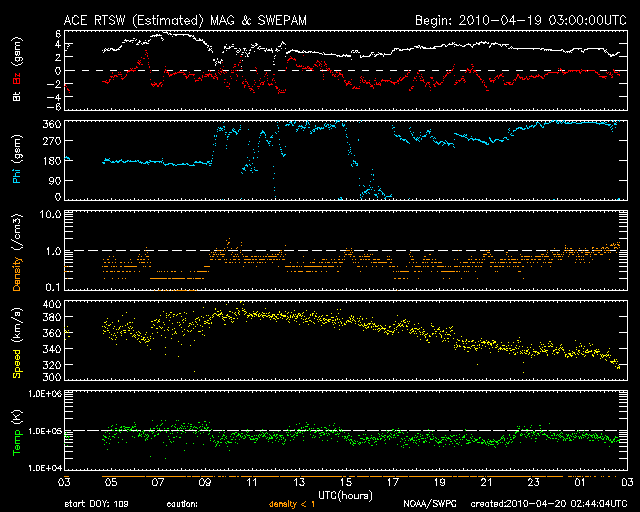The height and width of the screenshot is (512, 640).
Task: Click the '05' hour tick on the time axis
Action: (x=111, y=482)
